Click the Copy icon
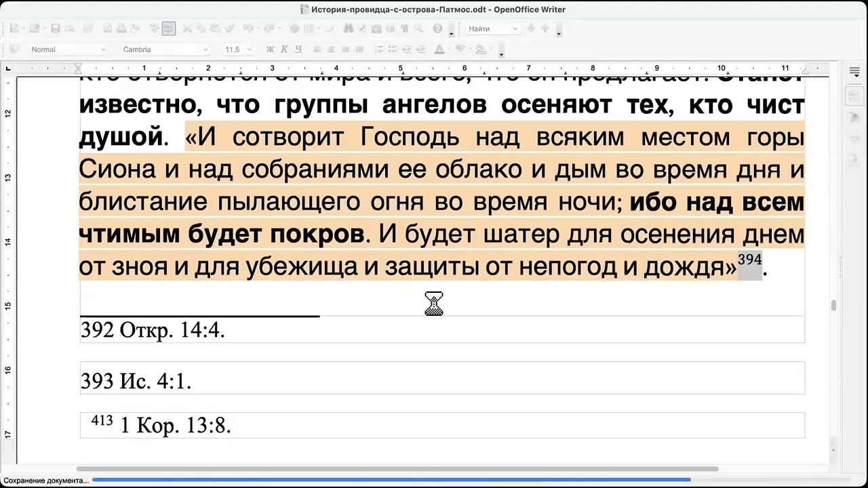Viewport: 868px width, 488px height. pyautogui.click(x=201, y=28)
